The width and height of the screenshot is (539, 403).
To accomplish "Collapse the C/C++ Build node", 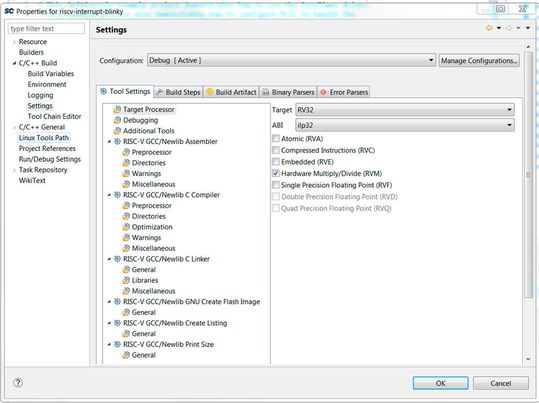I will click(14, 63).
